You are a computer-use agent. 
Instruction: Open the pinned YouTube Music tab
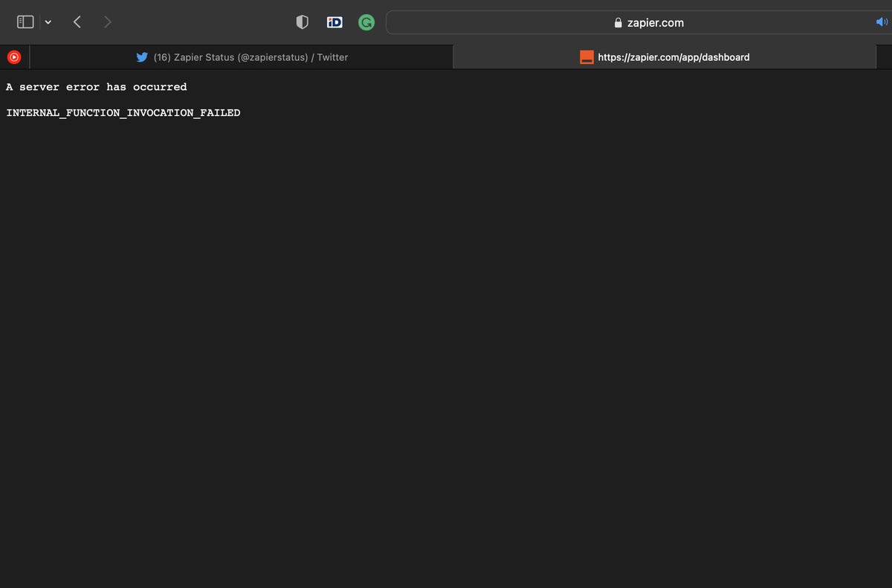pos(14,57)
